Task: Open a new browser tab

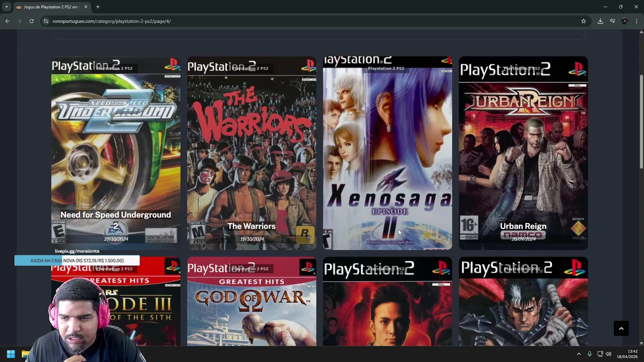Action: (98, 7)
